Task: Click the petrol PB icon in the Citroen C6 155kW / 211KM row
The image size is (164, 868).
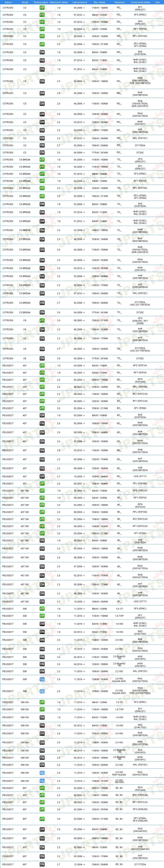Action: (42, 320)
